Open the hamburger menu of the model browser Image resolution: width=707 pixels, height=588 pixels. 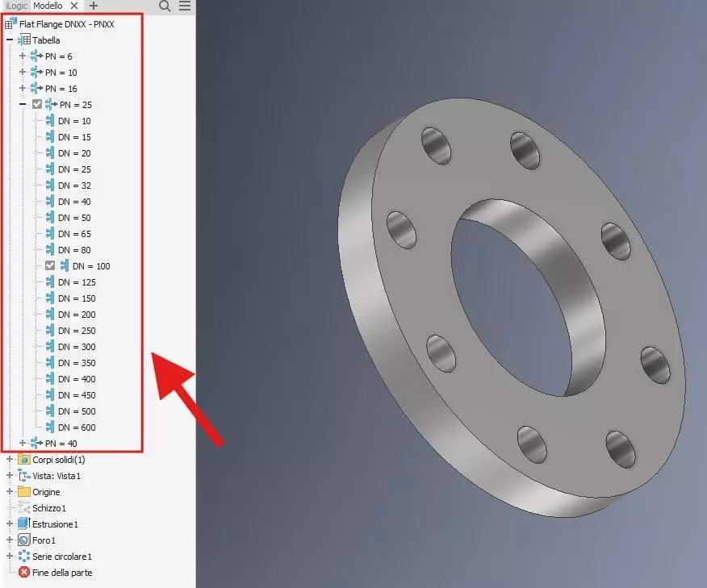coord(185,6)
